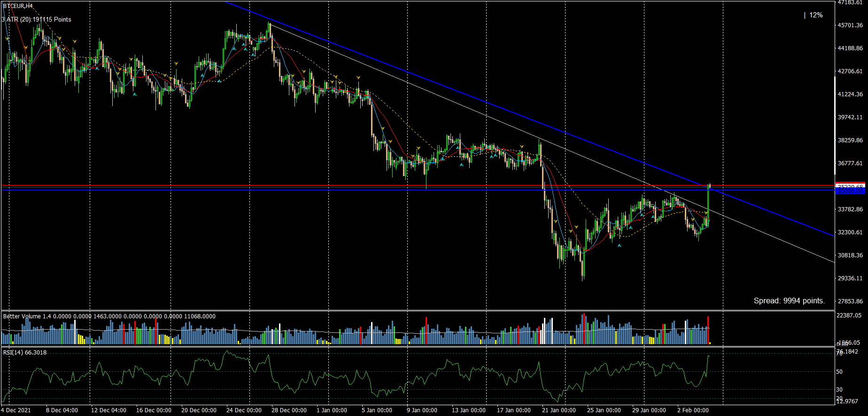Click the RSI scale level 50
Image resolution: width=868 pixels, height=416 pixels.
point(839,372)
